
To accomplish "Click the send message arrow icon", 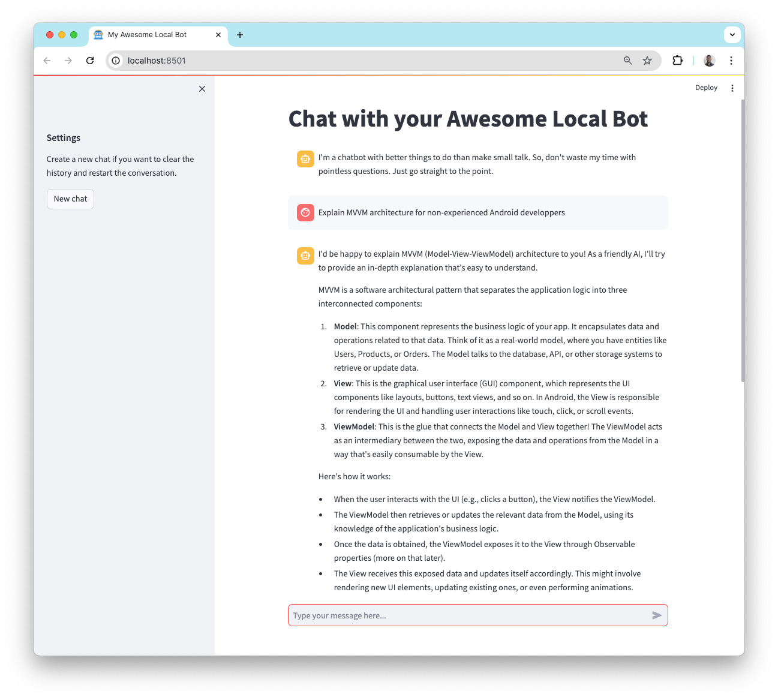I will pos(657,615).
